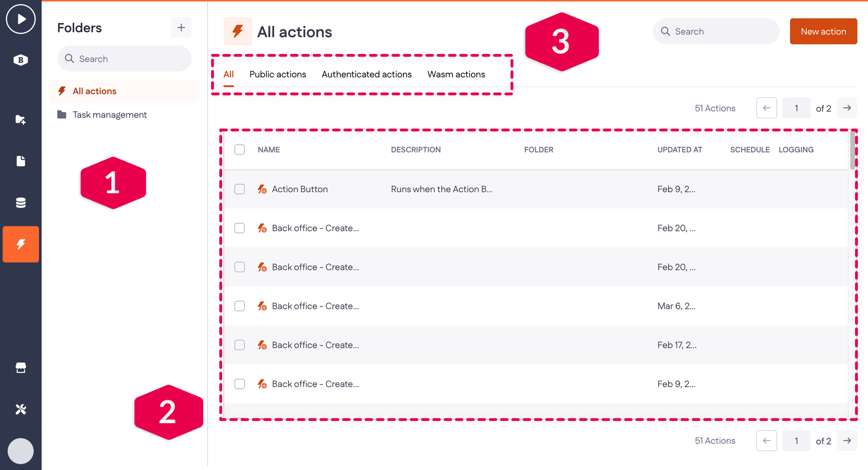Switch to the All tab
The height and width of the screenshot is (470, 868).
click(x=228, y=74)
